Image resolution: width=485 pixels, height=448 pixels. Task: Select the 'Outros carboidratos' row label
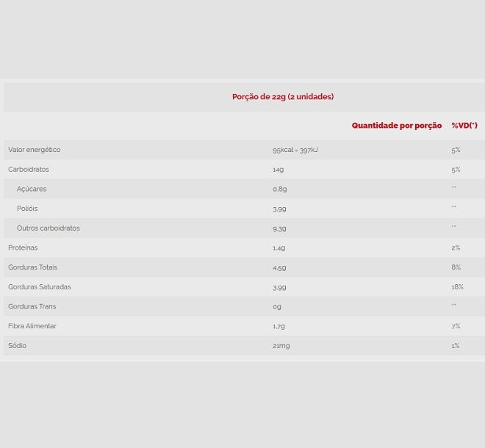pos(48,228)
